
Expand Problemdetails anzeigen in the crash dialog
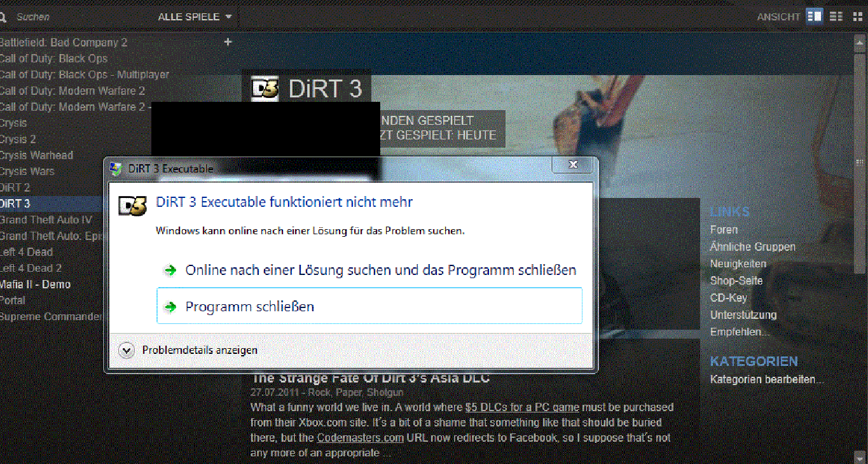pos(189,350)
